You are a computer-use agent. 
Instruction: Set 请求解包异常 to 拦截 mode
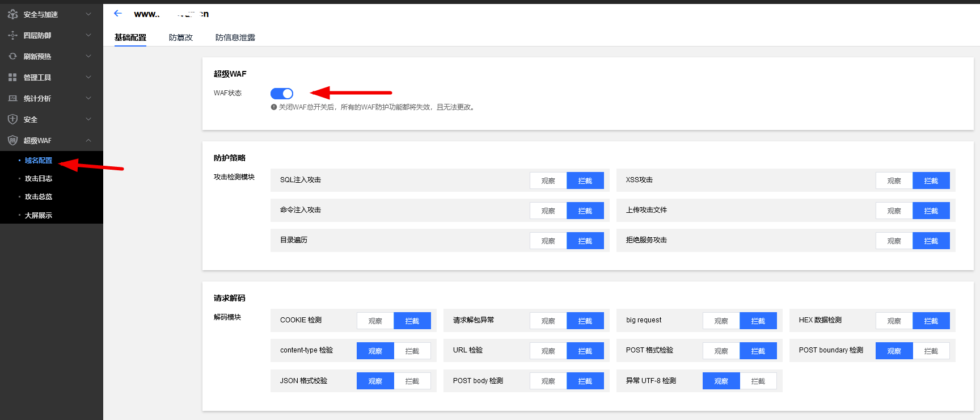click(585, 321)
